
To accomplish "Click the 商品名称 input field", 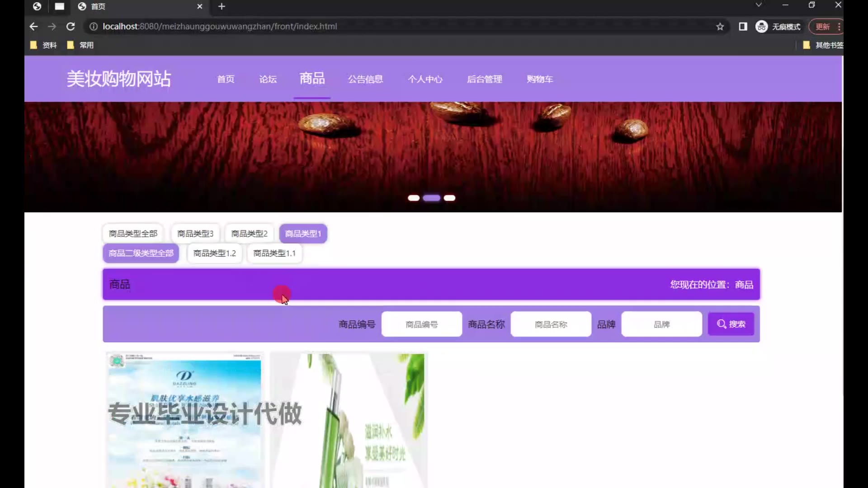I will [551, 324].
